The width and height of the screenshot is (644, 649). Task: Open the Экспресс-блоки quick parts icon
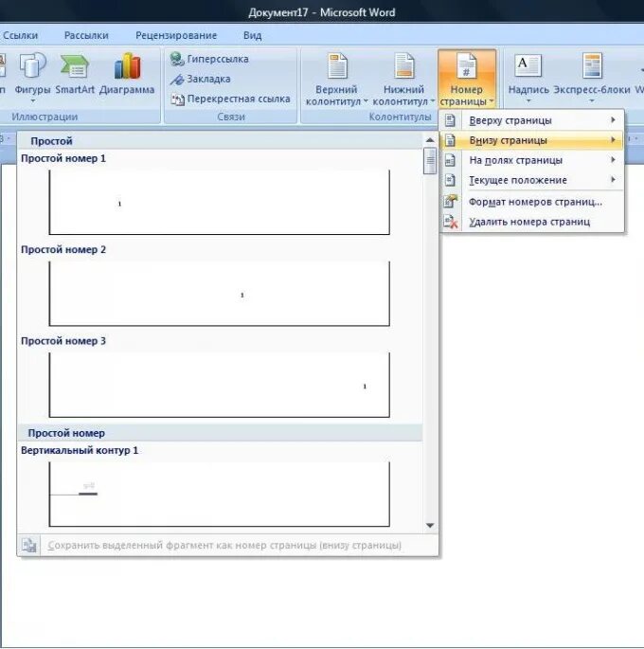click(x=592, y=65)
